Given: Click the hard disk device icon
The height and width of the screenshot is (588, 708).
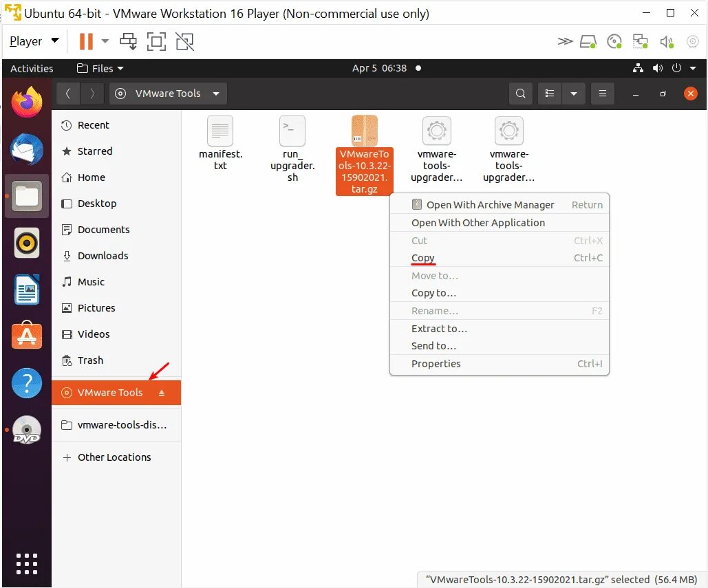Looking at the screenshot, I should tap(588, 42).
